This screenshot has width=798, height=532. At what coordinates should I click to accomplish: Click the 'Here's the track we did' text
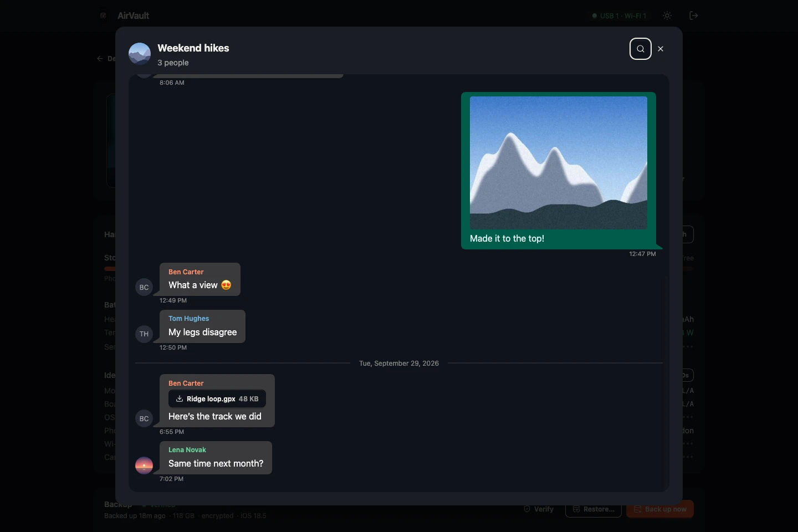pos(215,416)
